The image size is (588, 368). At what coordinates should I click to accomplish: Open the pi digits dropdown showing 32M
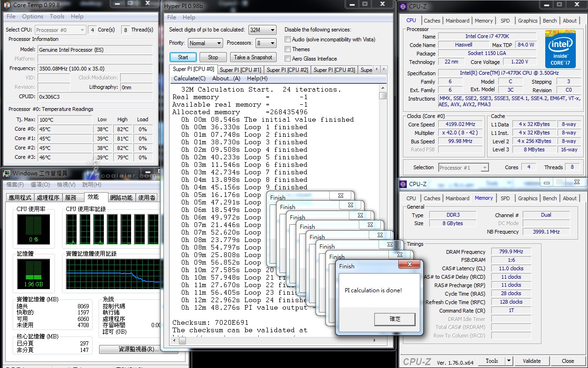262,30
